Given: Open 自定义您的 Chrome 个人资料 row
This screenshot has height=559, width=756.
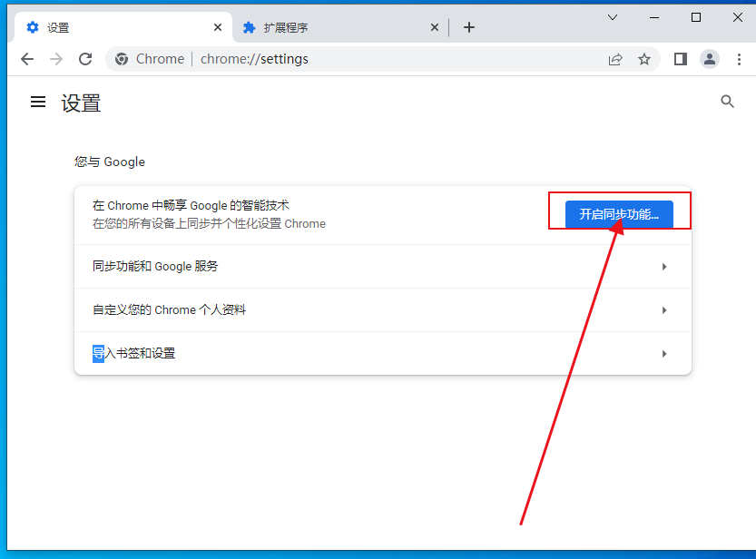Looking at the screenshot, I should pyautogui.click(x=383, y=309).
